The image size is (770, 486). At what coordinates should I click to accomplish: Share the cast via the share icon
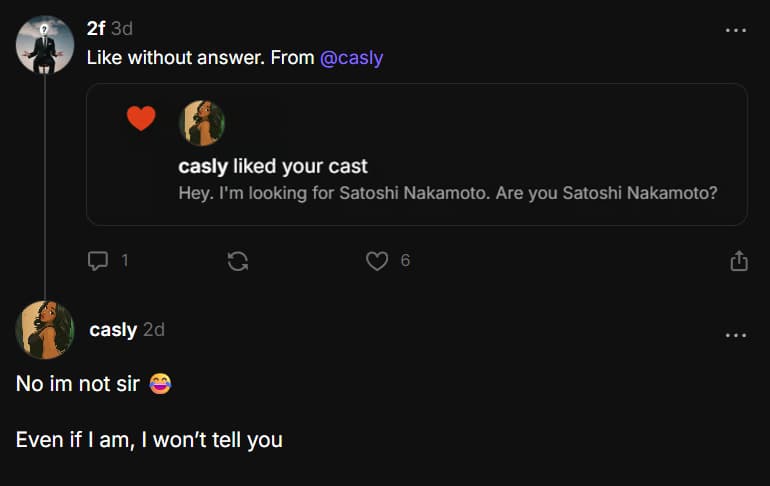click(x=739, y=261)
